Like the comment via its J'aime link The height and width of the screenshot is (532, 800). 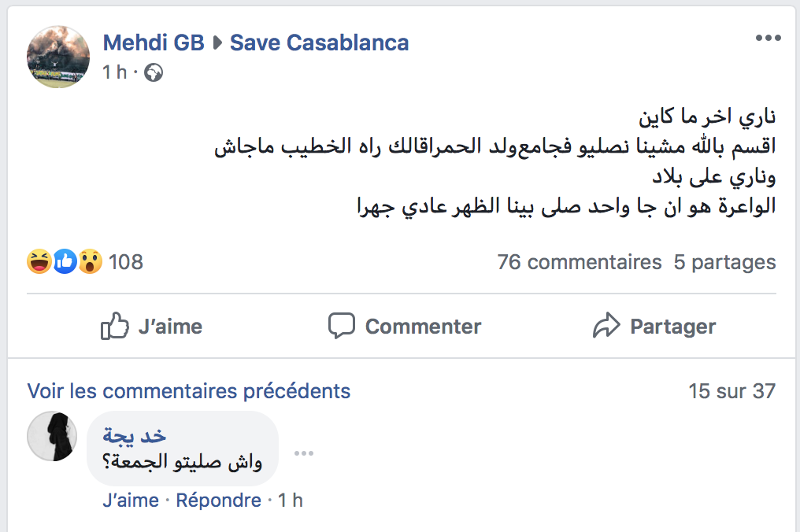(130, 500)
